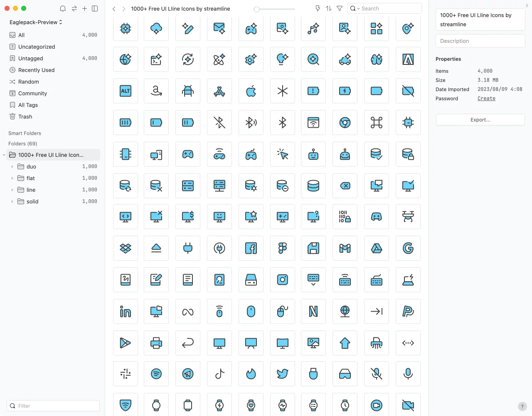Select All in the sidebar
The image size is (532, 416).
click(x=53, y=35)
